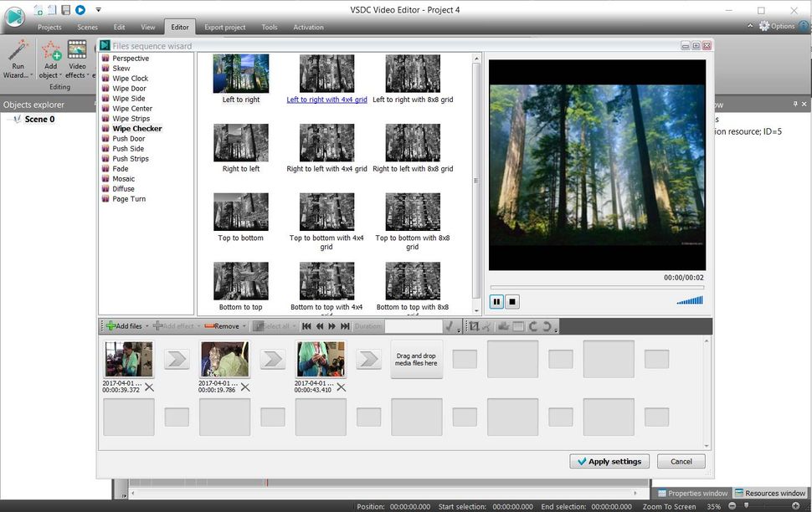This screenshot has height=512, width=812.
Task: Stop the preview playback
Action: [512, 301]
